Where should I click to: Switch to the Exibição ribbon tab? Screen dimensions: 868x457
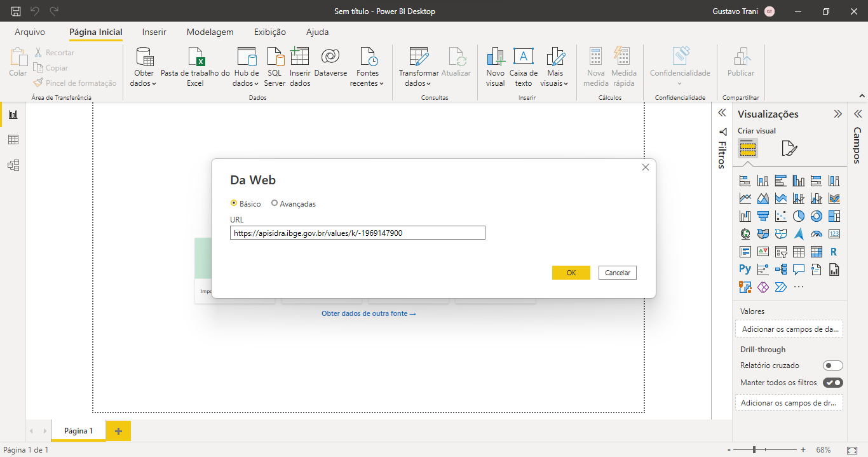click(270, 32)
